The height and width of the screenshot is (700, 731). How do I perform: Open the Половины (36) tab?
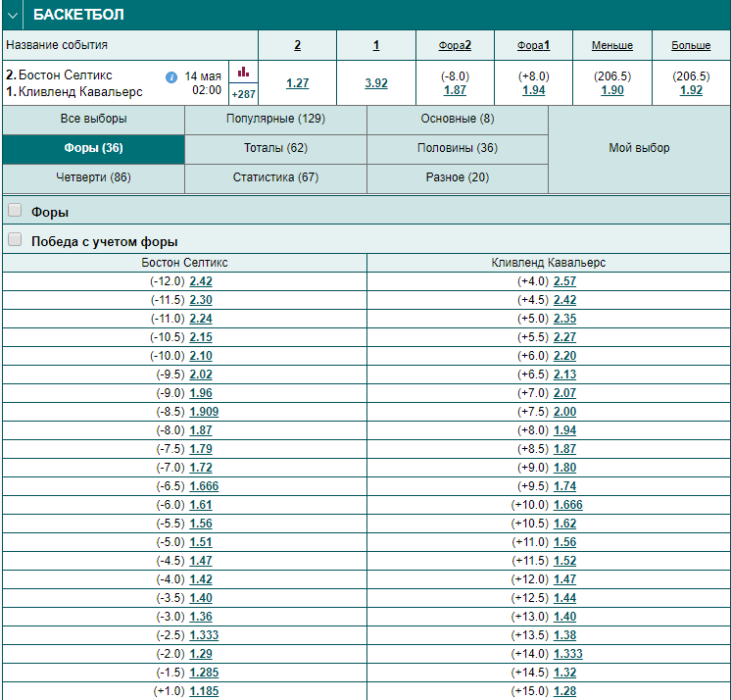[458, 148]
